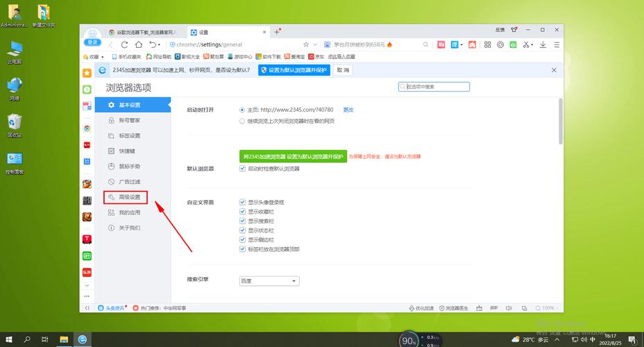Open the 100% zoom level dropdown
Viewport: 644px width, 347px height.
click(546, 308)
